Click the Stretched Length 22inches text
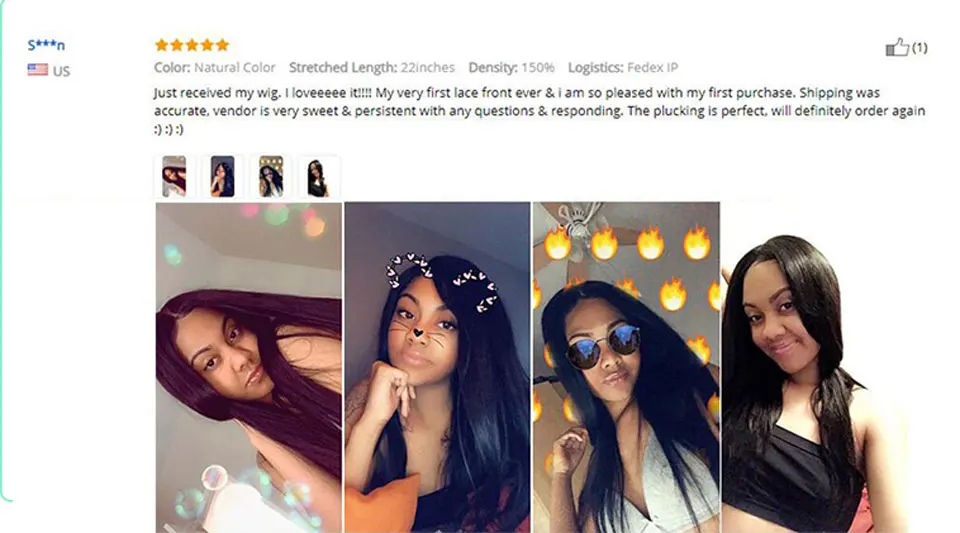Viewport: 960px width, 533px height. pyautogui.click(x=372, y=67)
